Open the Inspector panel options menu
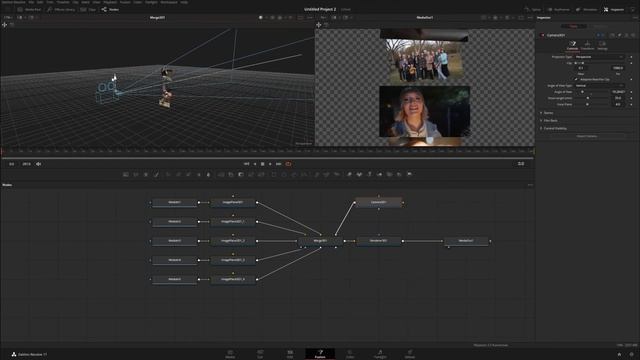This screenshot has height=360, width=640. pos(635,18)
